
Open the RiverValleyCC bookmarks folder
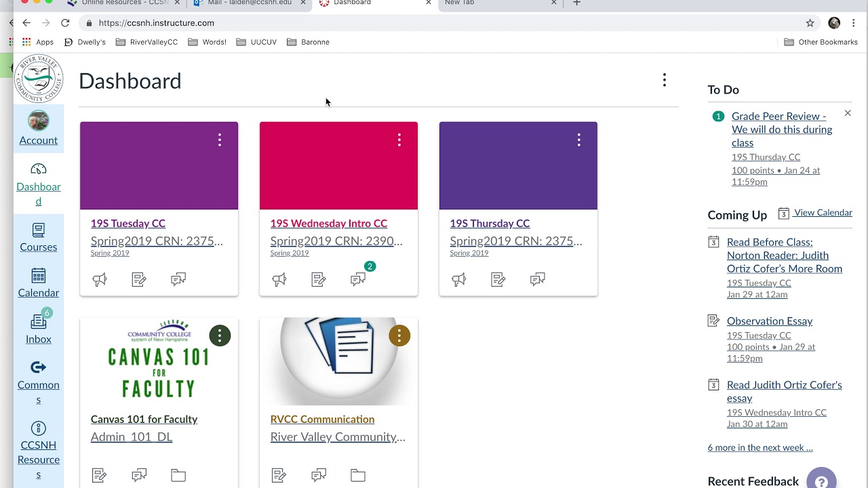click(x=146, y=42)
